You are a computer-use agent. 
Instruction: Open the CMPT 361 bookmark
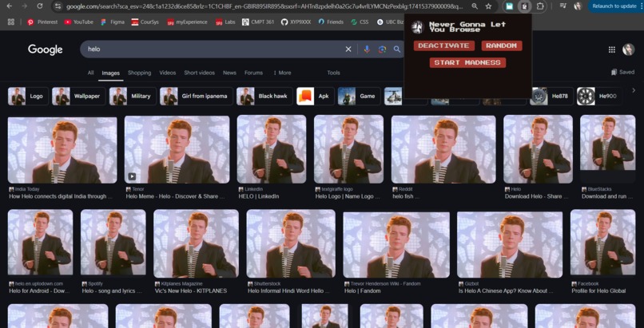point(258,22)
